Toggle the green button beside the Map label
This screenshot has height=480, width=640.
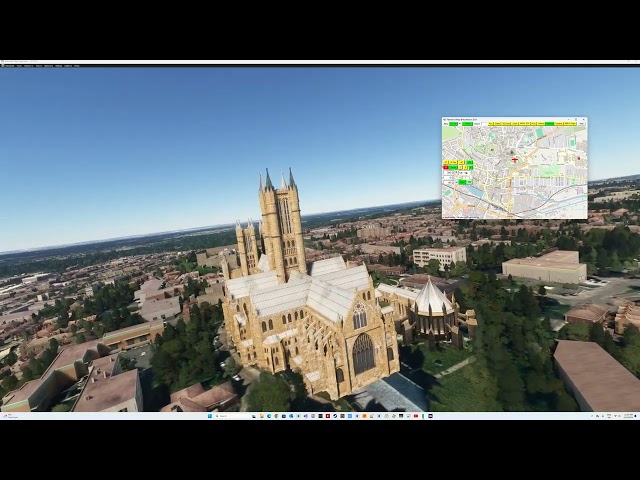pos(453,124)
